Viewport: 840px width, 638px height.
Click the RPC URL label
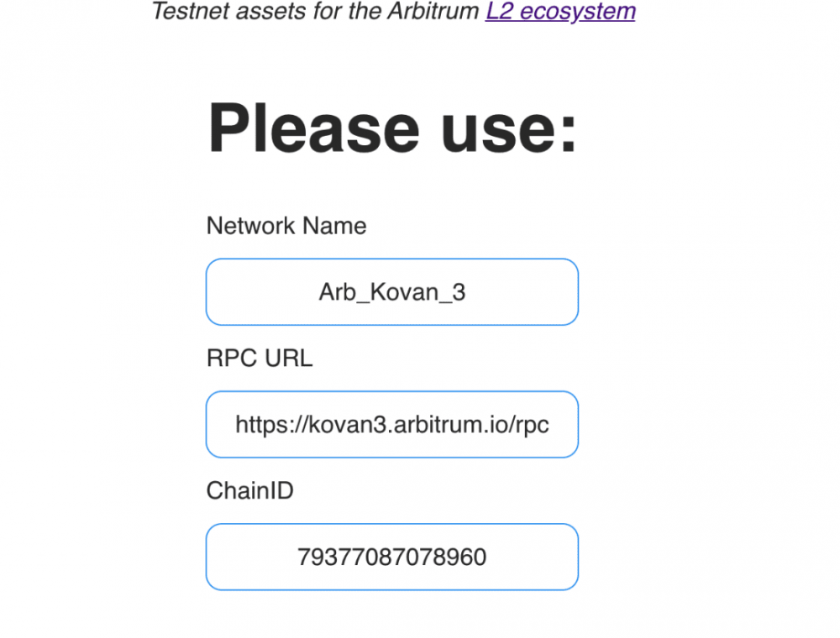point(260,358)
